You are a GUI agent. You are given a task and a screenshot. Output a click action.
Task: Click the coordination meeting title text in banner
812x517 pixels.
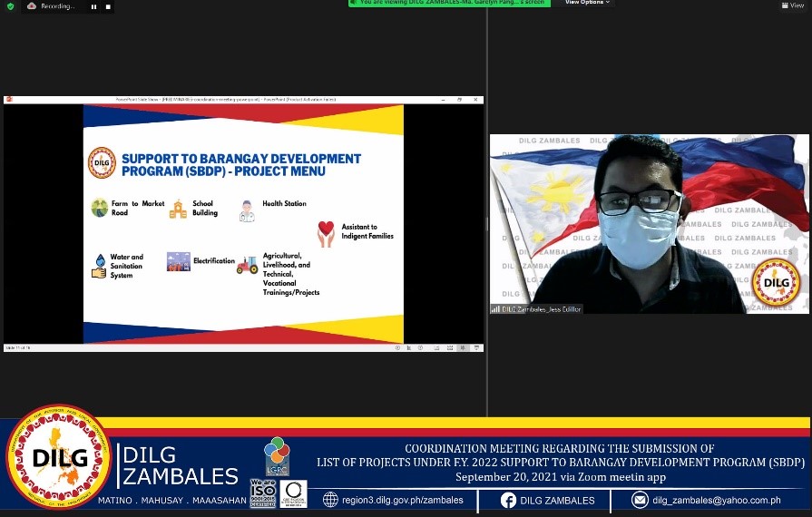[x=561, y=455]
